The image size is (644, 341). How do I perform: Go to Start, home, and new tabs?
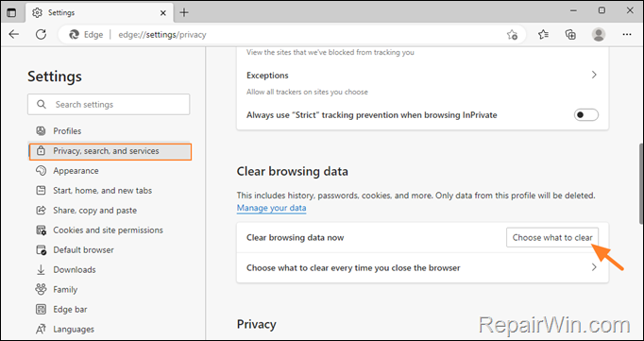coord(102,191)
